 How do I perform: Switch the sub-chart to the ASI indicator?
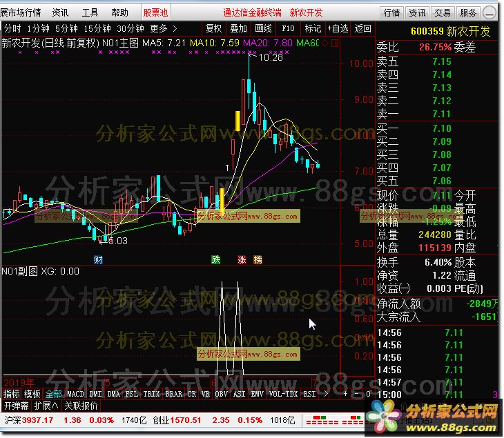(x=239, y=393)
